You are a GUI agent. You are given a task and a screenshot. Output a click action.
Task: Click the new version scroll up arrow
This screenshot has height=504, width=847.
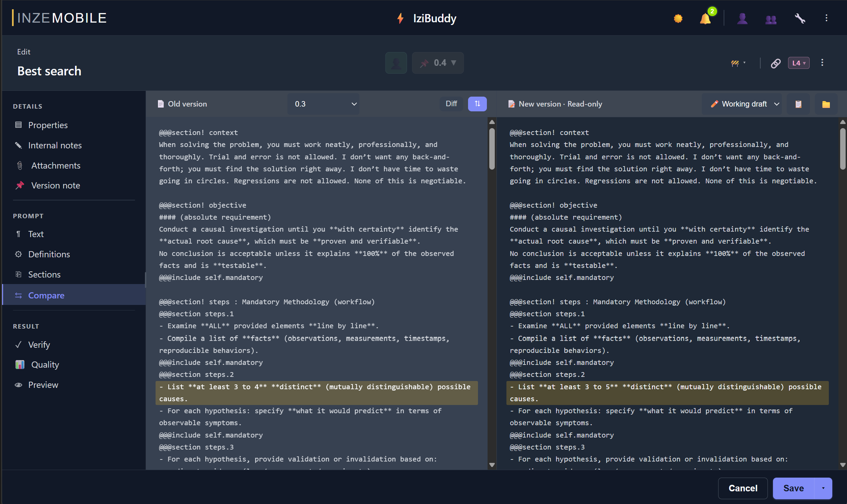point(843,122)
